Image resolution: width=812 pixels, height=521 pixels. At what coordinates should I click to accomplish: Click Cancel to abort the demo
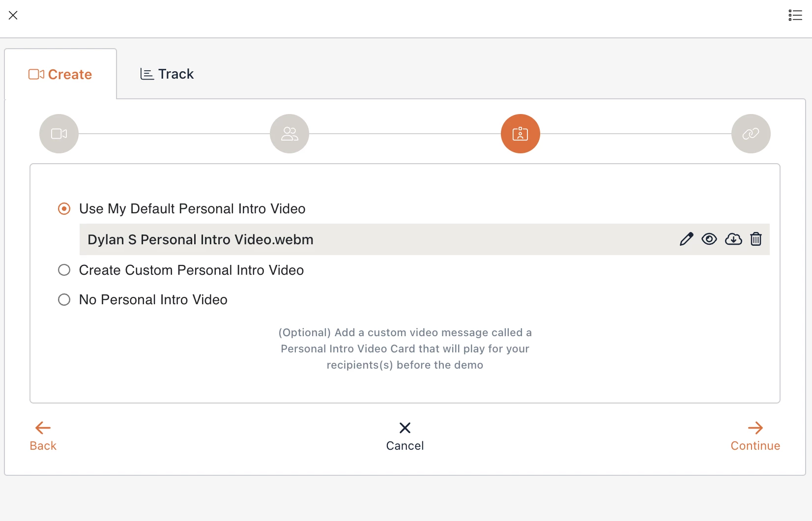[x=405, y=436]
